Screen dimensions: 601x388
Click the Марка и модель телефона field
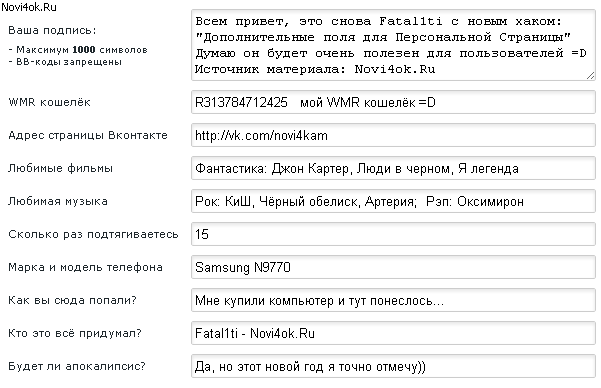(393, 267)
